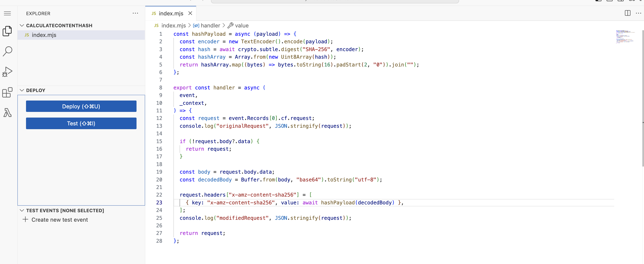644x264 pixels.
Task: Open the Explorer view in the activity bar
Action: click(7, 31)
